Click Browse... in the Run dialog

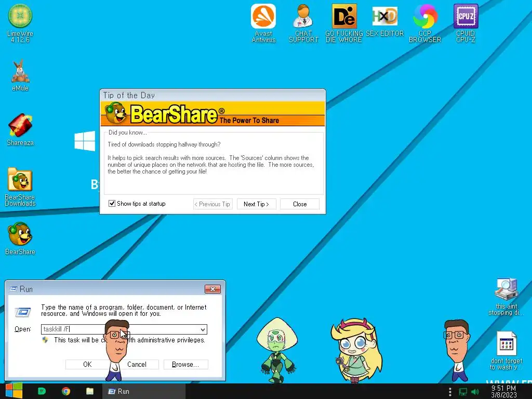click(x=185, y=364)
